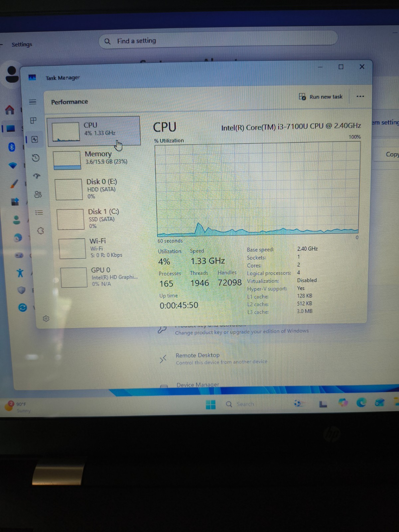Click the Virtualization Disabled value
Screen dimensions: 399x532
307,280
